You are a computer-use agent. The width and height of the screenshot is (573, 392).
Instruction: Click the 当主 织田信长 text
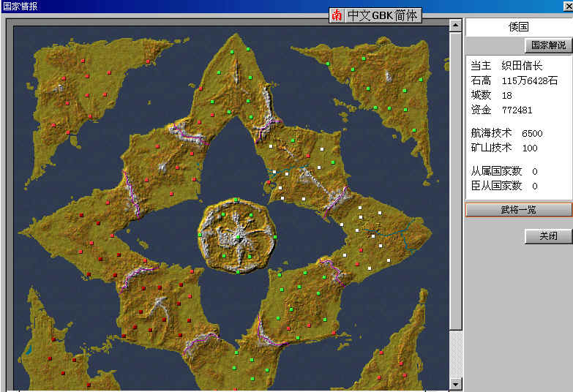[x=506, y=66]
